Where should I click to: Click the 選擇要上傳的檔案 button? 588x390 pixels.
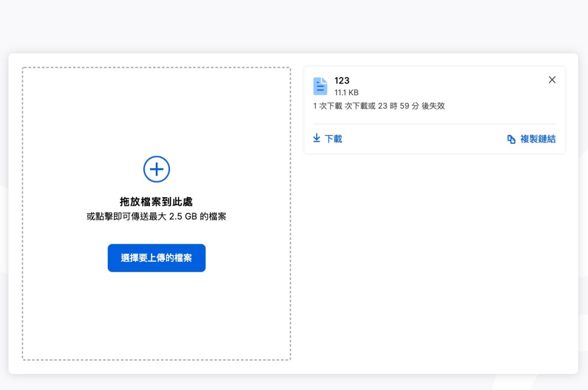(x=156, y=258)
